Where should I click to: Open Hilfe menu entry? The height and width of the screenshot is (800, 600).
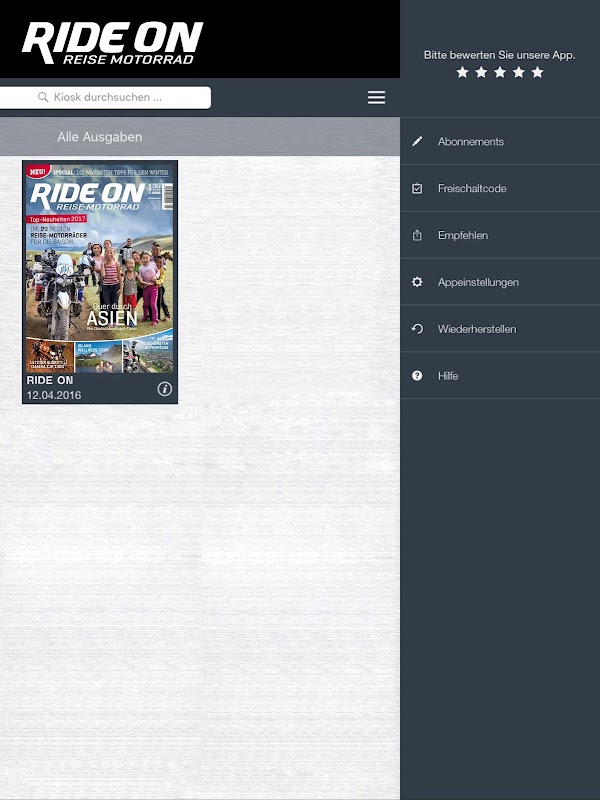click(500, 376)
